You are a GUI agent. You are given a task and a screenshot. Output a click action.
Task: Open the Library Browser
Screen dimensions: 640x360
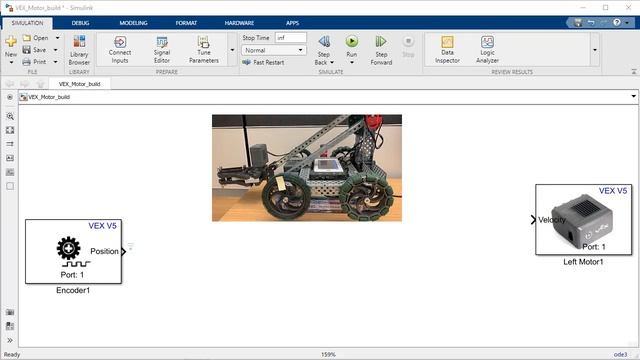click(x=79, y=50)
